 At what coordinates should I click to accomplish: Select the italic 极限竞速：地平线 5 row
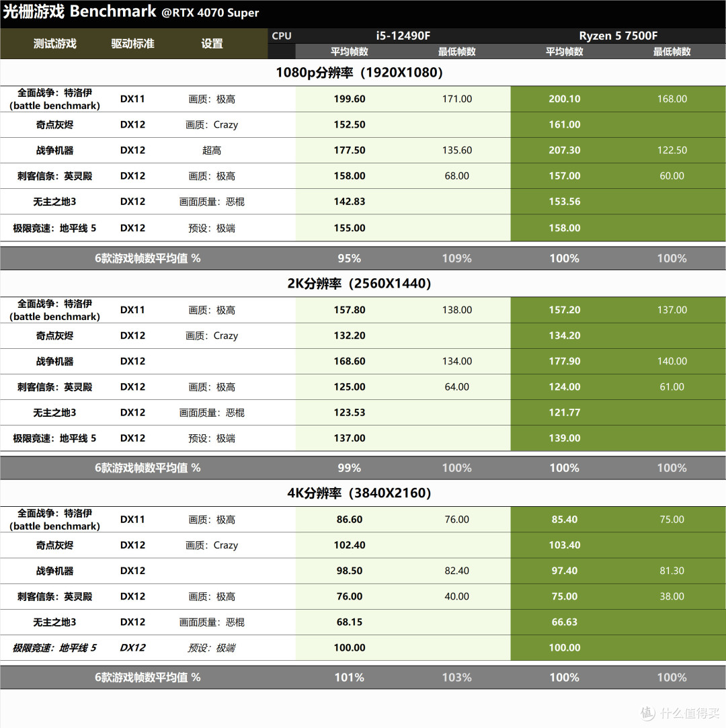tap(363, 648)
